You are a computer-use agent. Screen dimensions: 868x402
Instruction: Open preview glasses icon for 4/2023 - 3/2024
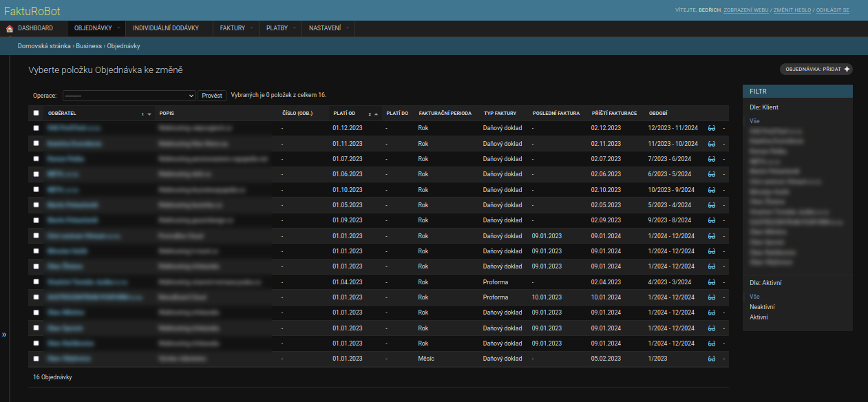pyautogui.click(x=712, y=282)
